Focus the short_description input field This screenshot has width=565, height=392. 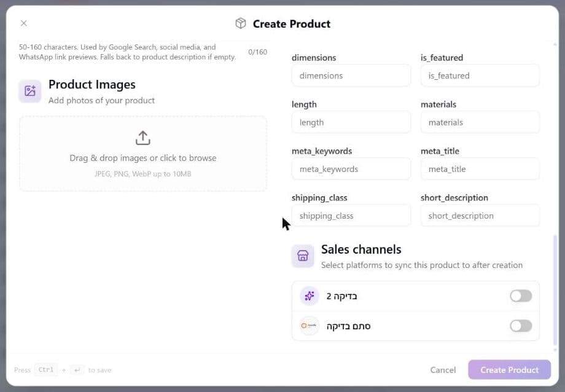pos(480,216)
